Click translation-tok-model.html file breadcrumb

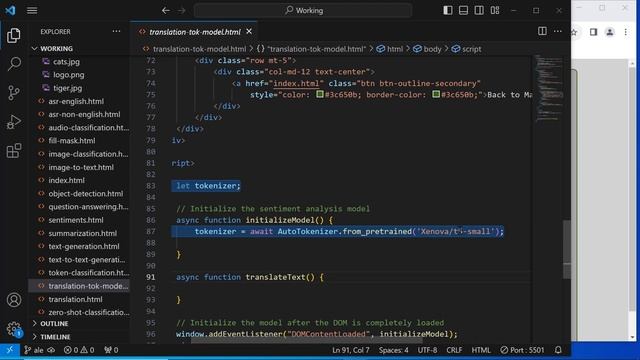(195, 49)
